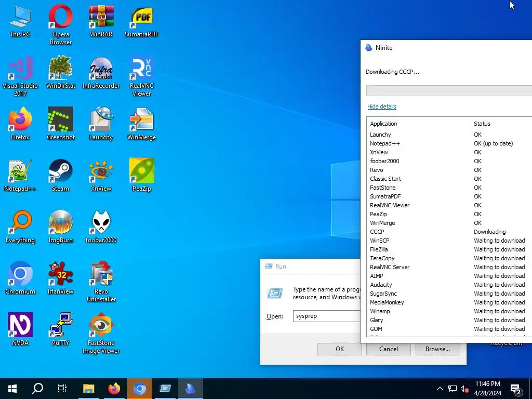
Task: Select the WinSCP row in Ninite list
Action: [x=449, y=241]
